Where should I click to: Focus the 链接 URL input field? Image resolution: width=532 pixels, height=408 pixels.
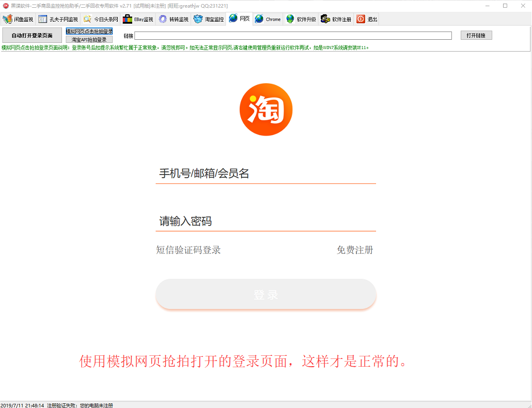[x=293, y=36]
